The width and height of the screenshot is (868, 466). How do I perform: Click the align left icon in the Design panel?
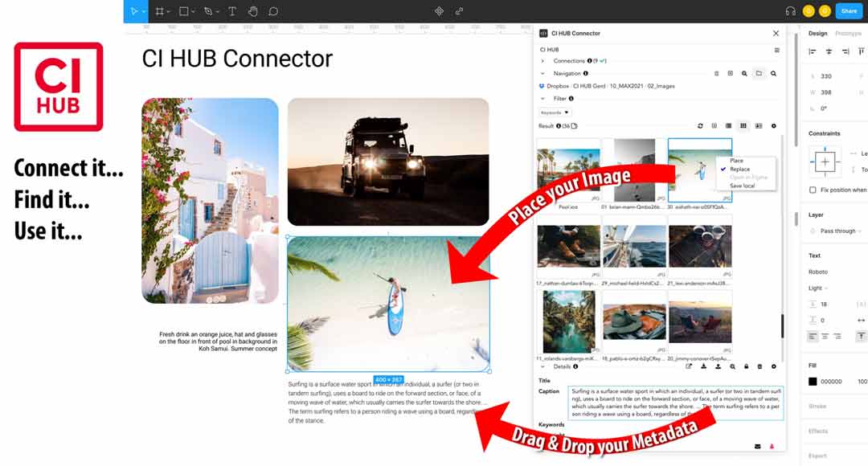[813, 51]
